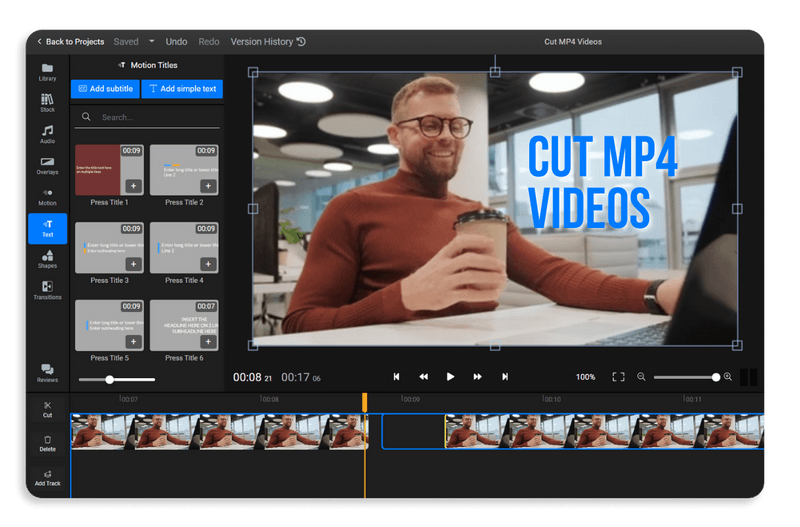Click the Add Track icon
The image size is (800, 527).
coord(47,478)
